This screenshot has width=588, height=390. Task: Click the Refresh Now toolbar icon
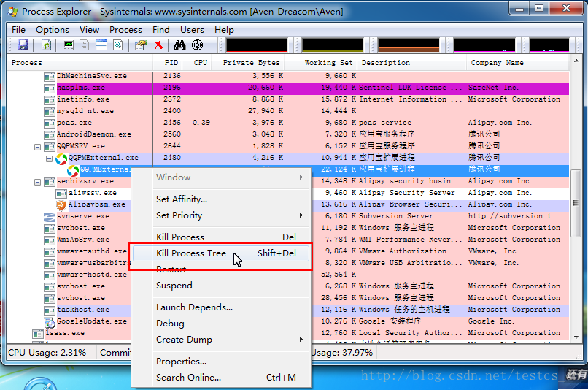(x=46, y=45)
